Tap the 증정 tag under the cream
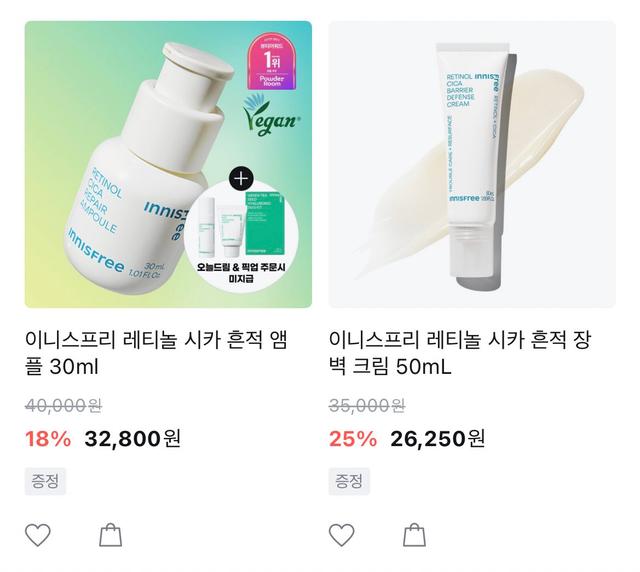 click(349, 481)
